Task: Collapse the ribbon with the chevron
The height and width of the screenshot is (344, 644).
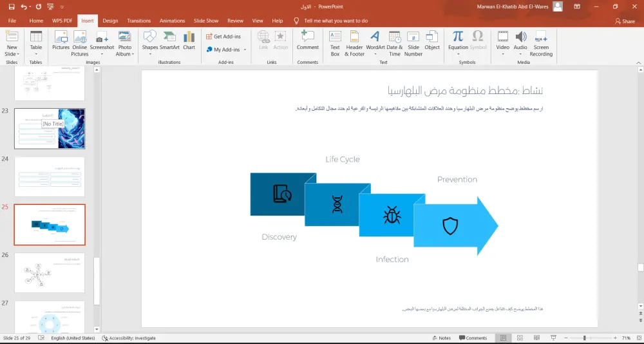Action: [638, 62]
